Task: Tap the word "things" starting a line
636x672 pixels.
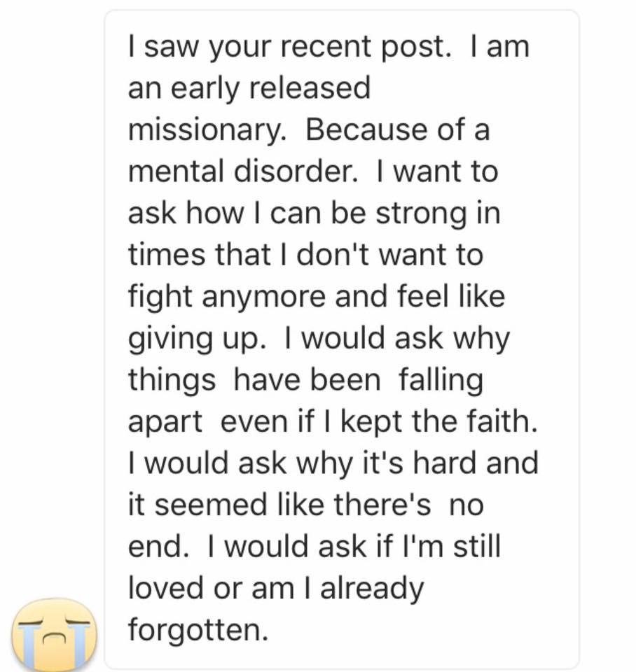Action: (x=172, y=380)
